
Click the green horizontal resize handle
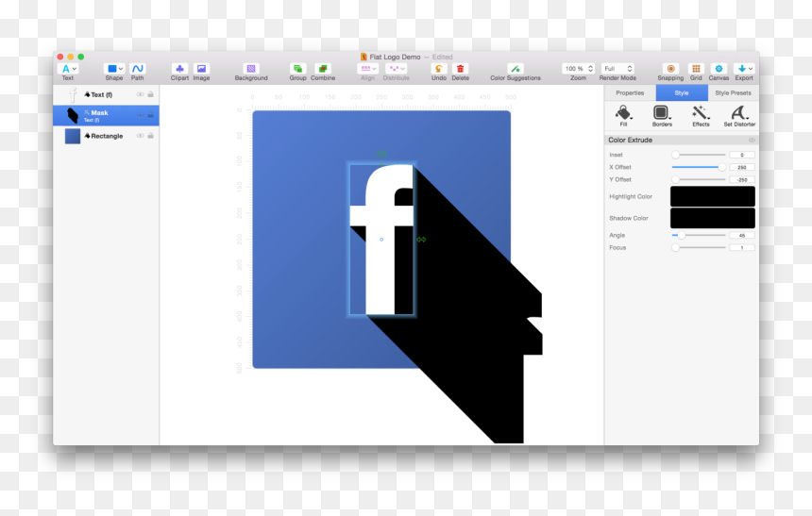[x=421, y=240]
